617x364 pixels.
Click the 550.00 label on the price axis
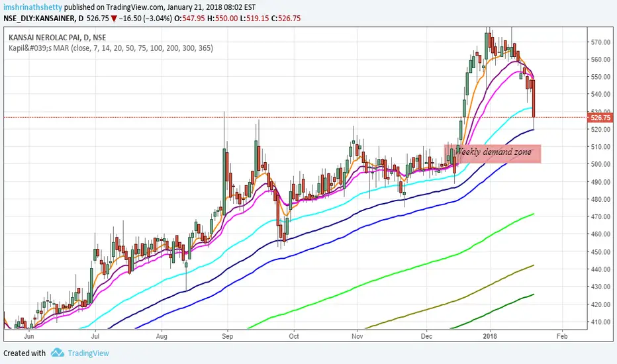[x=600, y=77]
